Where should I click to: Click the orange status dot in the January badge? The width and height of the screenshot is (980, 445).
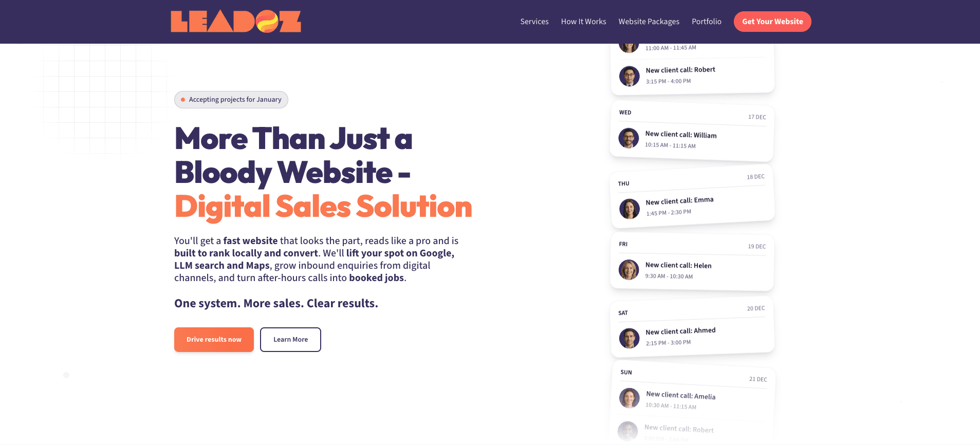click(x=183, y=99)
